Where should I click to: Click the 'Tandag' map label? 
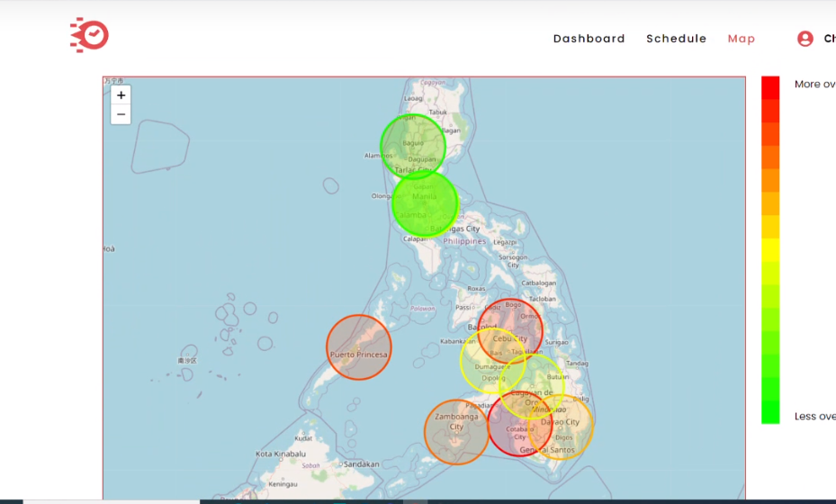(577, 364)
